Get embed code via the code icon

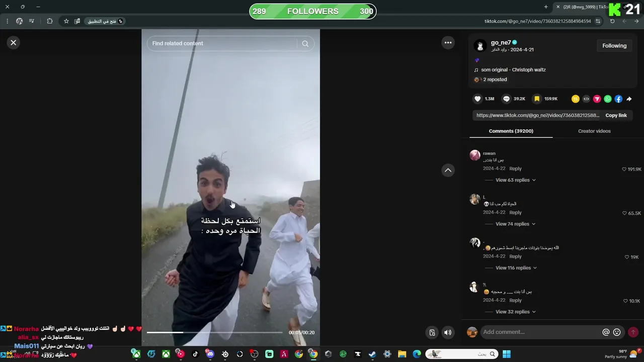click(x=586, y=99)
